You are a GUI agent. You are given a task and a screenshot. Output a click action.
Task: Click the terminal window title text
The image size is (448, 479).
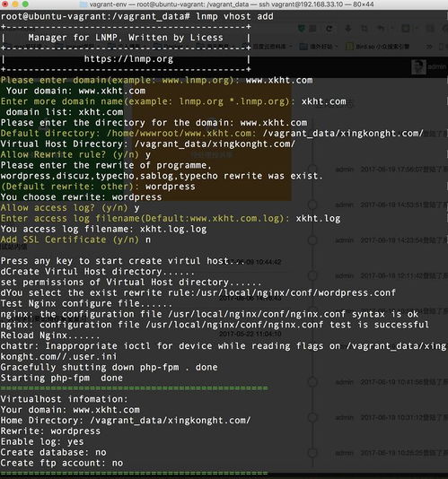pos(232,4)
